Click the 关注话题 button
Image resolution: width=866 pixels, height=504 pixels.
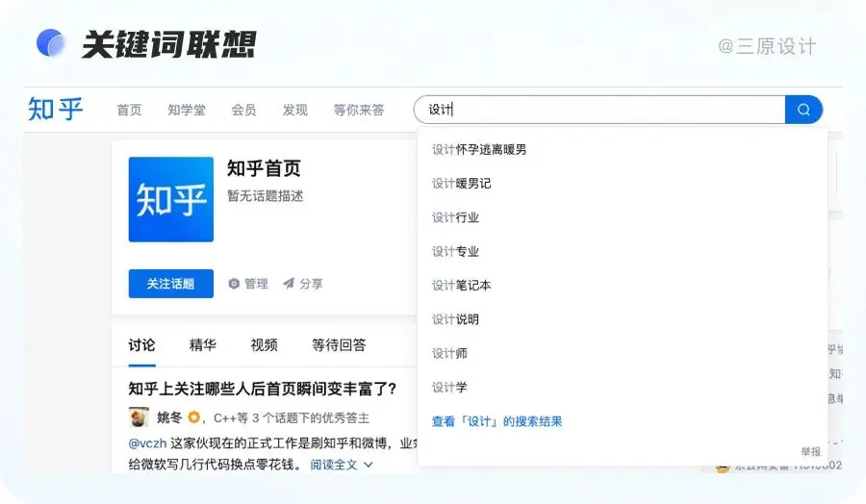[x=171, y=284]
